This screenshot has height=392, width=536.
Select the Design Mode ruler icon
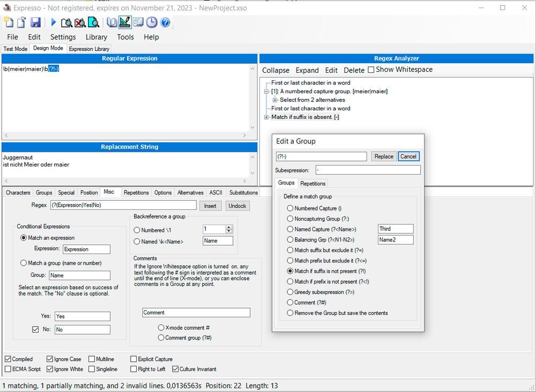125,22
